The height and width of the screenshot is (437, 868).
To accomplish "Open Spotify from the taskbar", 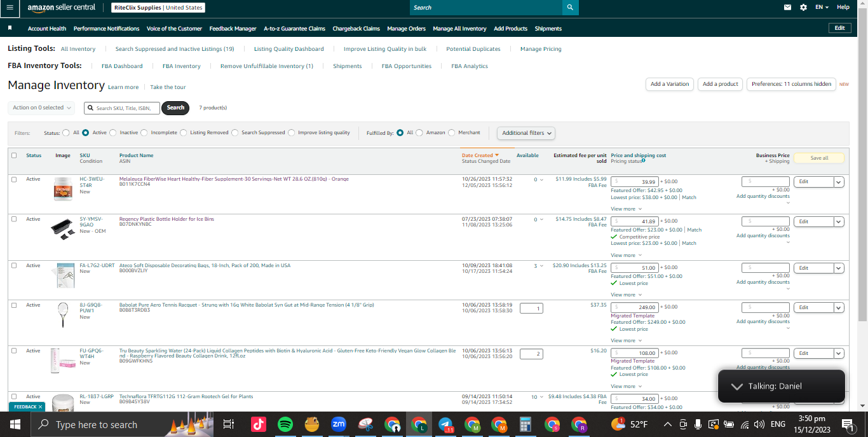I will tap(285, 424).
